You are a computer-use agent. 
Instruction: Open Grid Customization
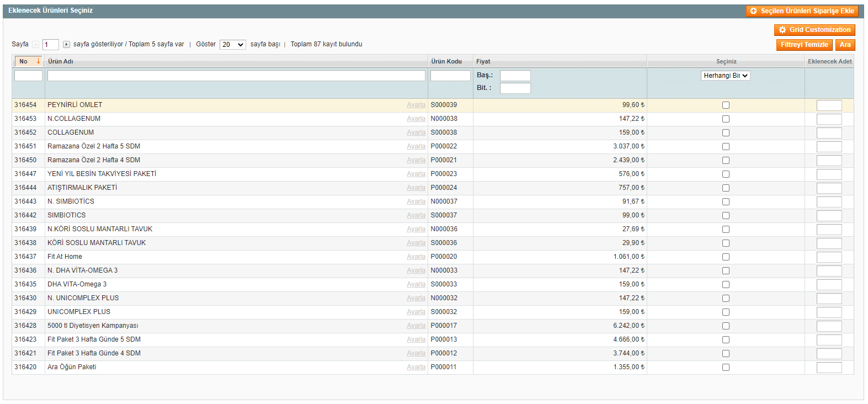(x=814, y=30)
